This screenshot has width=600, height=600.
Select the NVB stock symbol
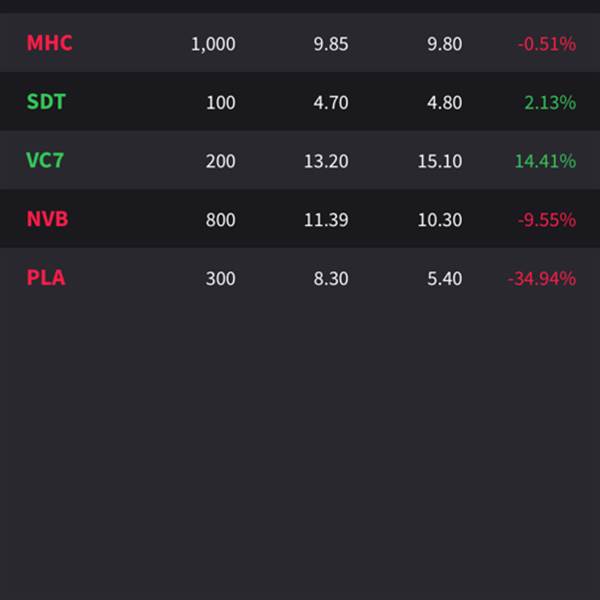pyautogui.click(x=47, y=219)
